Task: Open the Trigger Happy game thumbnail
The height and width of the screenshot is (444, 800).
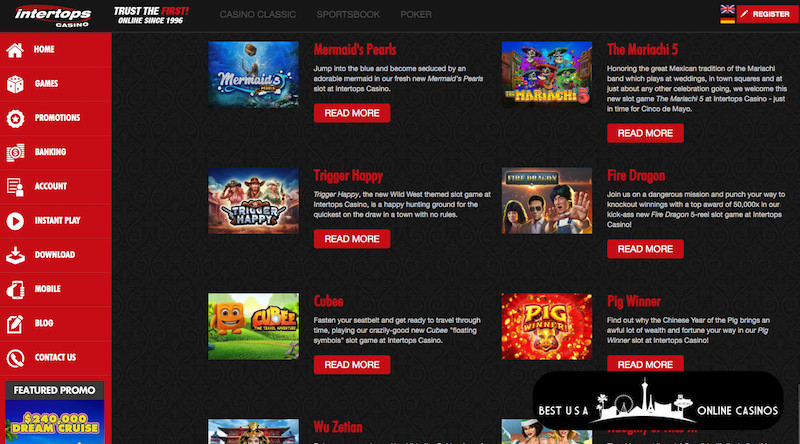Action: point(254,201)
